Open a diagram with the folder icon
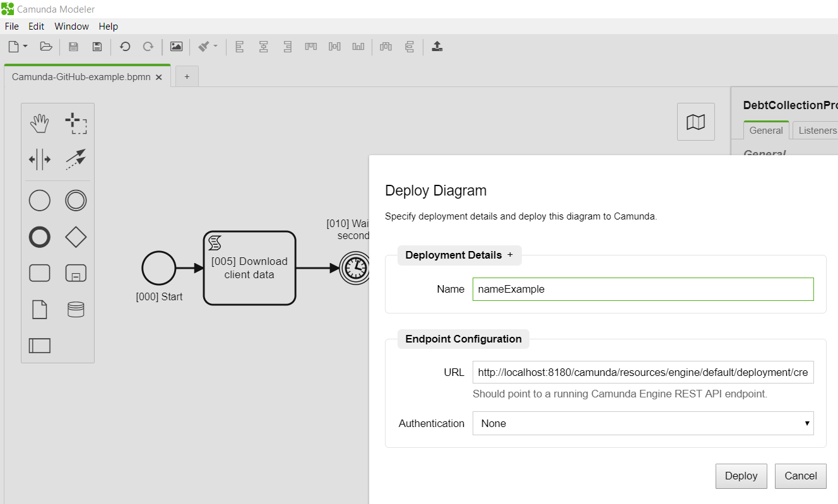This screenshot has width=838, height=504. coord(45,46)
